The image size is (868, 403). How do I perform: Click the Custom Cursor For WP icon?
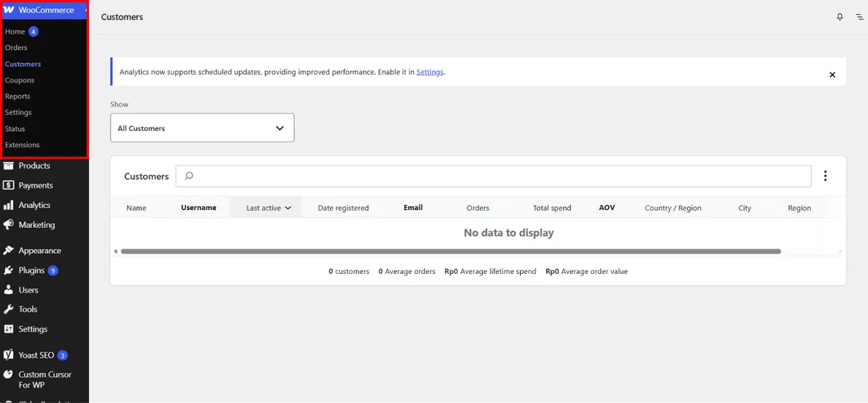[9, 374]
